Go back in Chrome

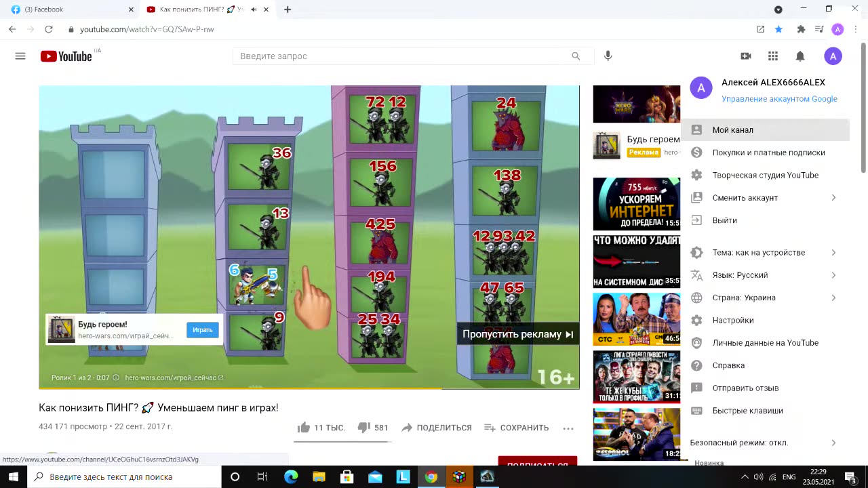(12, 29)
